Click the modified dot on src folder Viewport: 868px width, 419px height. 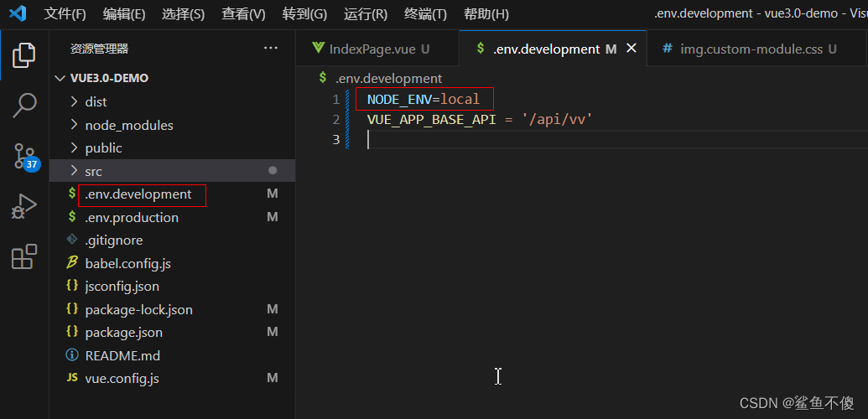click(x=273, y=170)
